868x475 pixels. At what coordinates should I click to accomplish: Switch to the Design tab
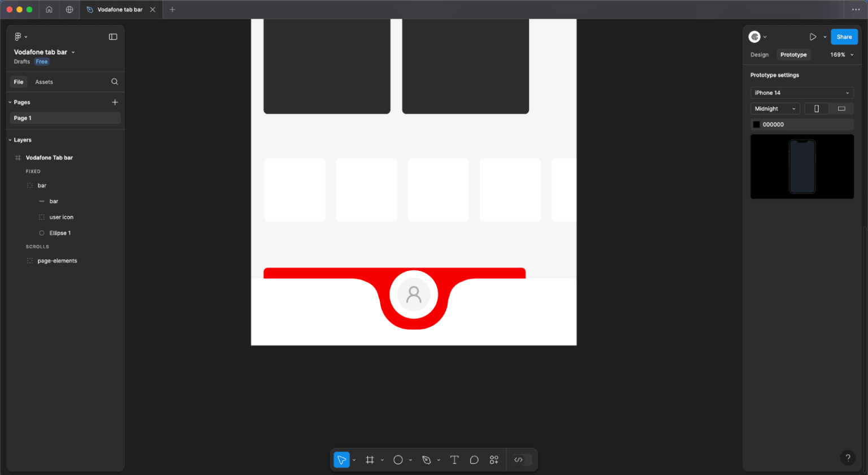(759, 54)
